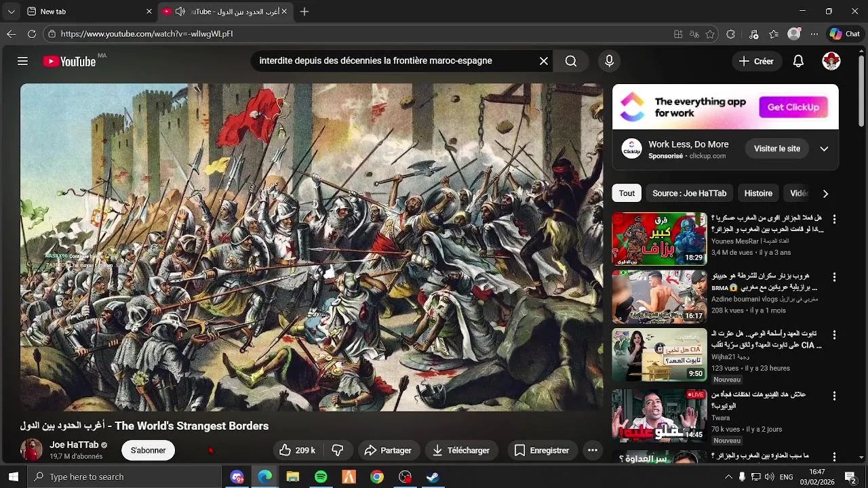This screenshot has height=488, width=868.
Task: Select the Histoire filter chip
Action: [758, 193]
